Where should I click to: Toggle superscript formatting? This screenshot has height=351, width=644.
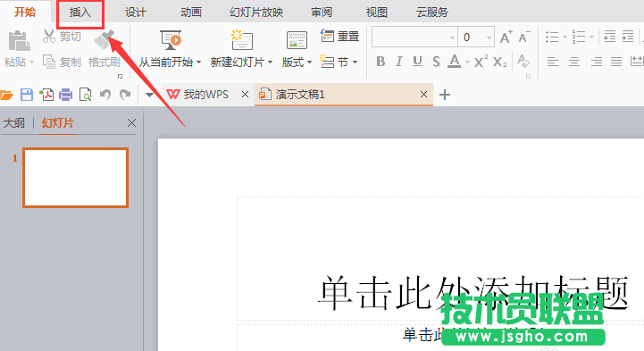pyautogui.click(x=481, y=62)
